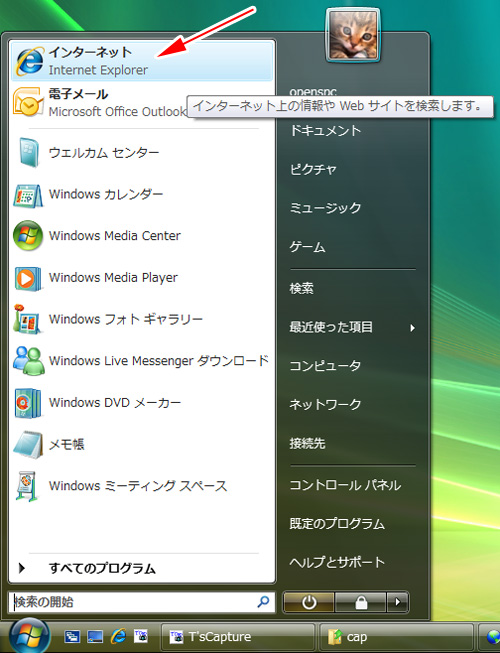This screenshot has height=653, width=500.
Task: Launch Windows DVD メーカー icon
Action: (28, 403)
